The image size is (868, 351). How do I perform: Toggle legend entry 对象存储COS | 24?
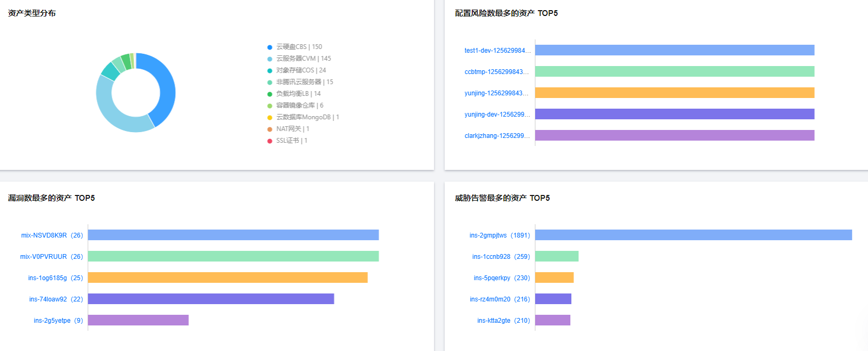[x=297, y=70]
